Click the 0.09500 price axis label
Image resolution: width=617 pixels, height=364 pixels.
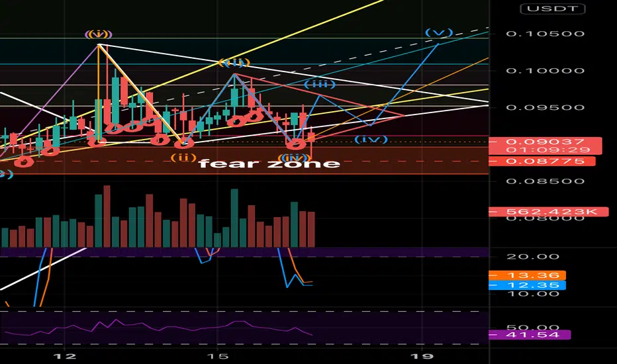(545, 107)
